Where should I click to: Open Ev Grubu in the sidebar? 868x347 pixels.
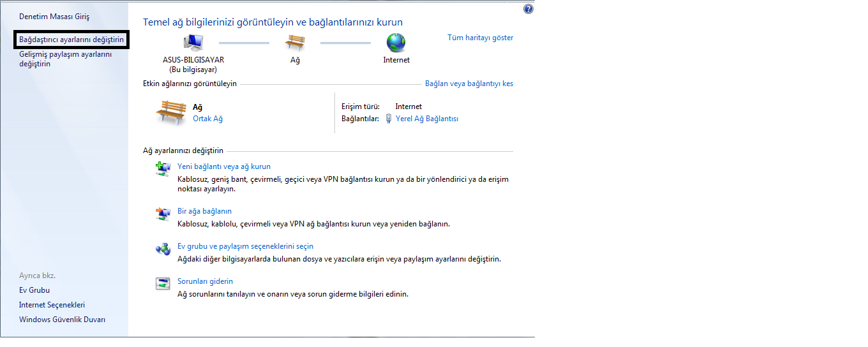click(x=34, y=290)
